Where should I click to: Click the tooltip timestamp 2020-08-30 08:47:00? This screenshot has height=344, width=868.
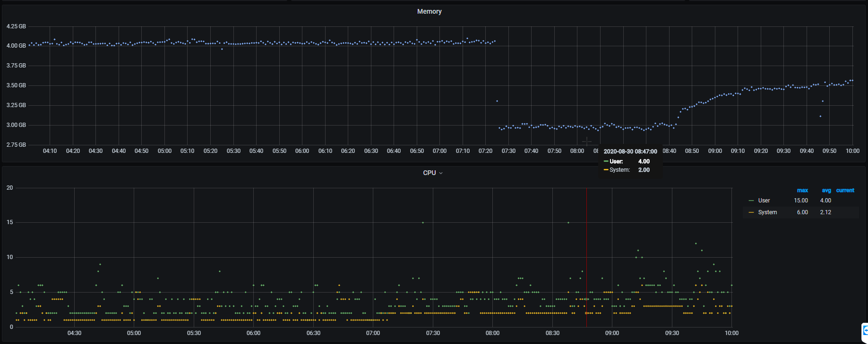[630, 151]
